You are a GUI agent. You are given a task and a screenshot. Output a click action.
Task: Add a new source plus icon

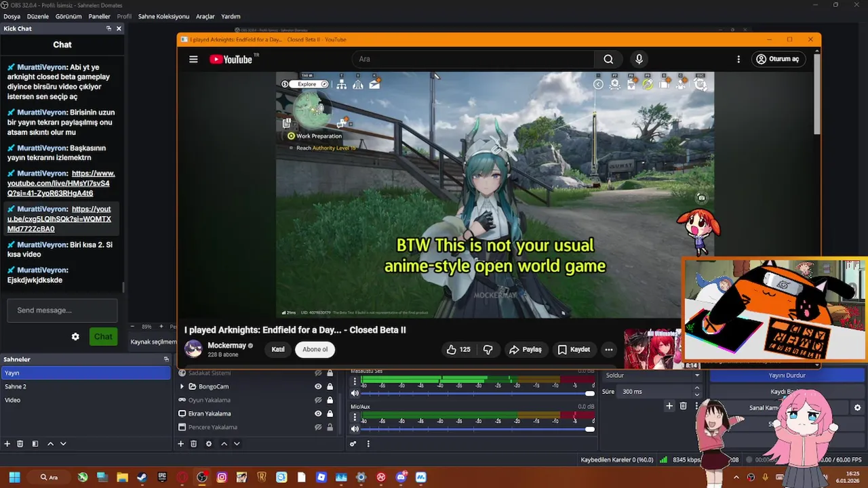pyautogui.click(x=181, y=444)
